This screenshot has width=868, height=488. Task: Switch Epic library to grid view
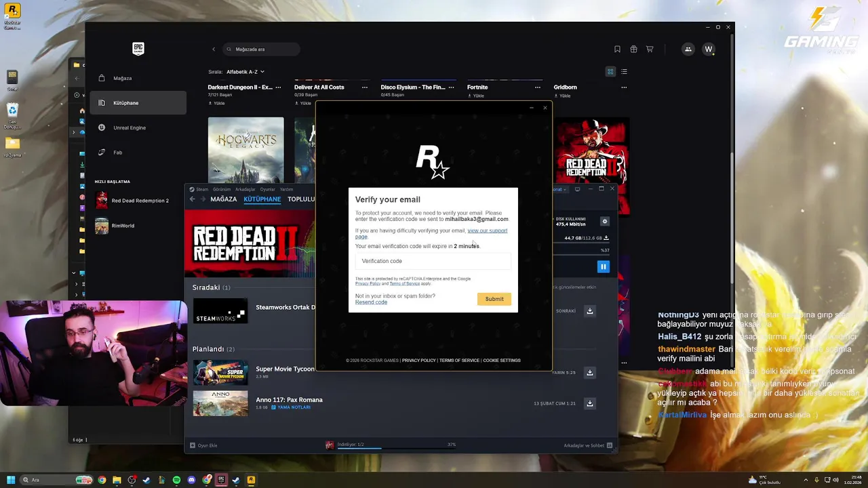[610, 71]
